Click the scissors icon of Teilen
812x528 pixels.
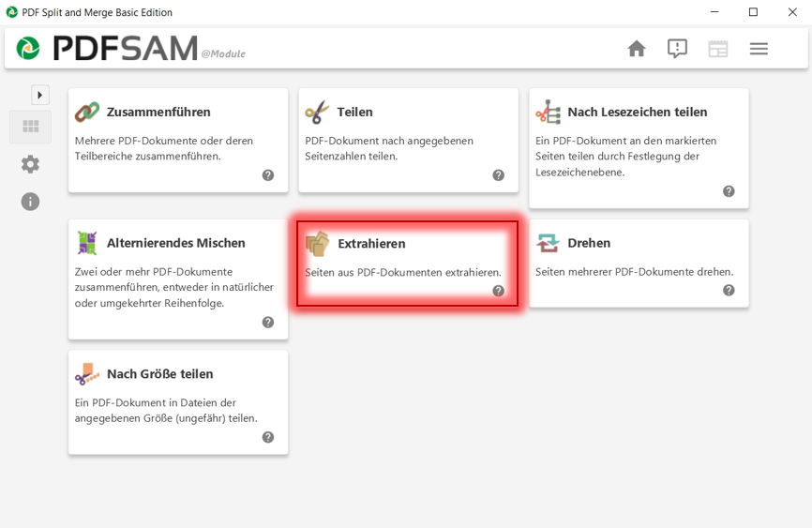(317, 112)
